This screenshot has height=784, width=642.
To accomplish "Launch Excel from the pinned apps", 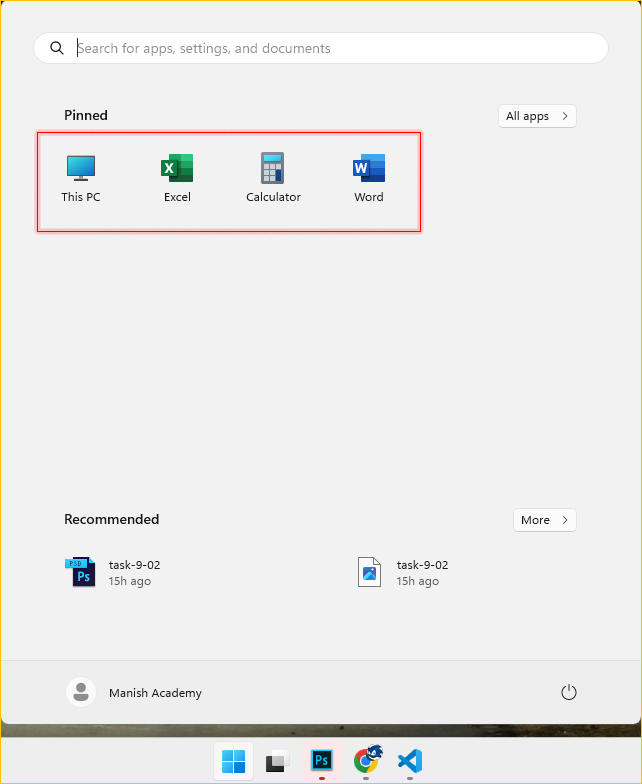I will coord(177,178).
